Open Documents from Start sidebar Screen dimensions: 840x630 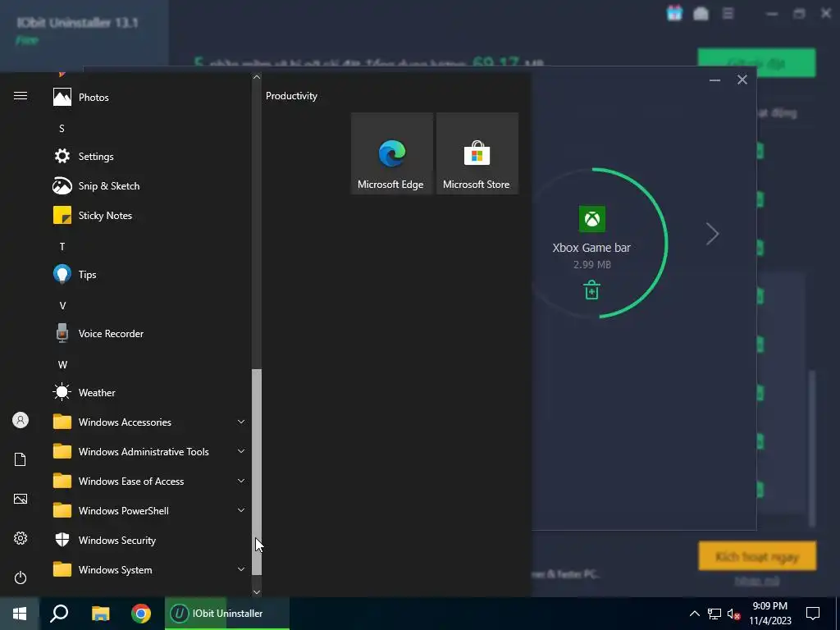tap(21, 459)
